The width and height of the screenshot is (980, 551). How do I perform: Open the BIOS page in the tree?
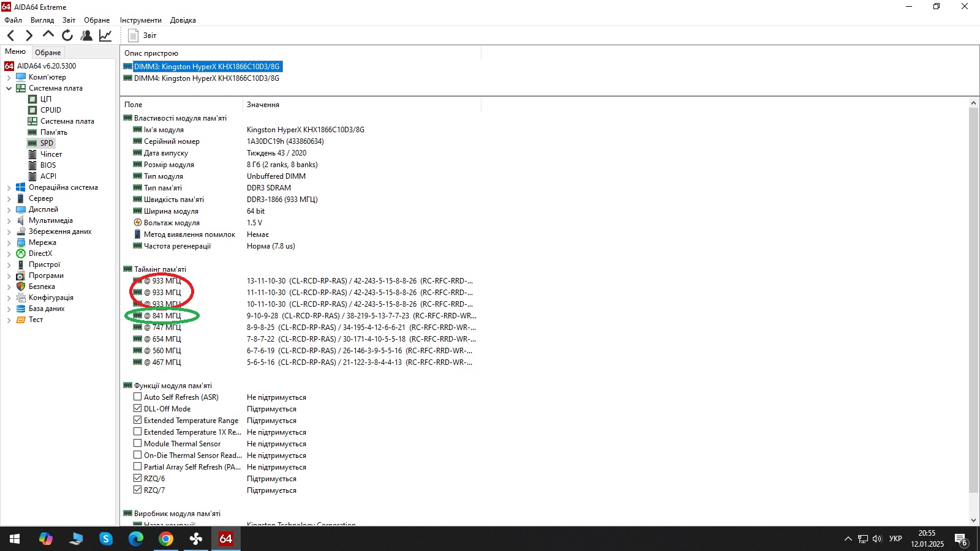point(48,165)
